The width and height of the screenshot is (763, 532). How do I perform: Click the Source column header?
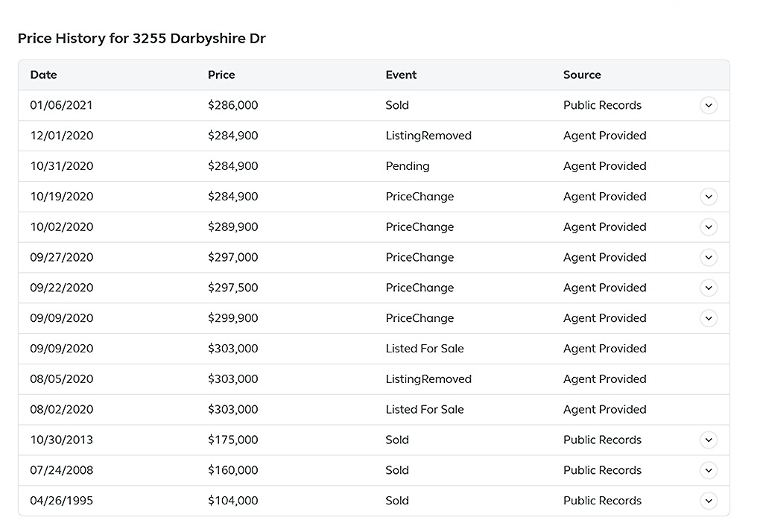pyautogui.click(x=582, y=75)
